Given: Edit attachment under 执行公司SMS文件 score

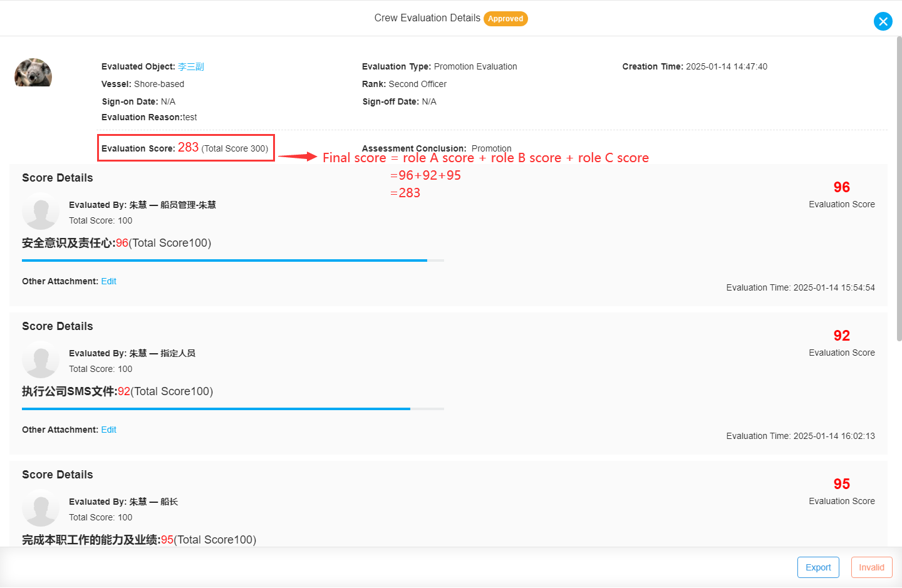Looking at the screenshot, I should point(109,430).
